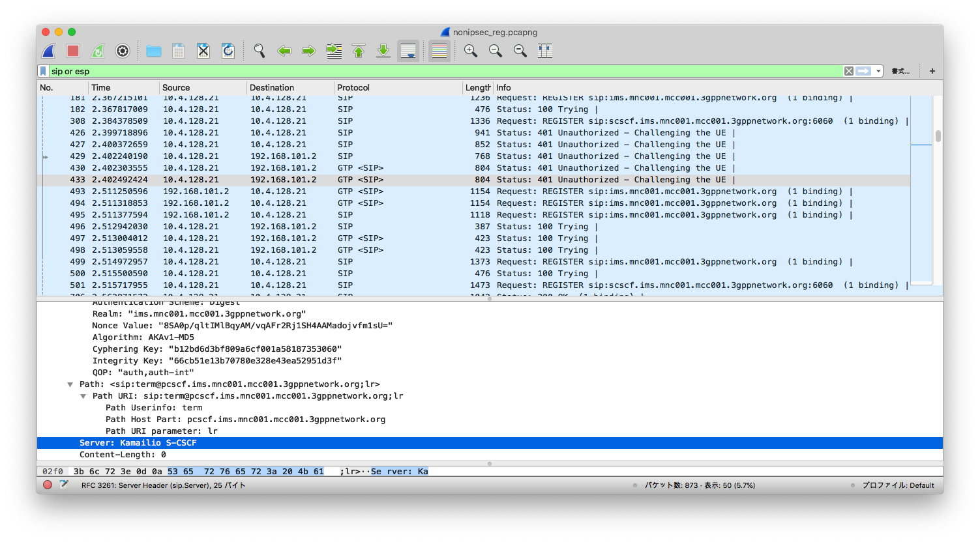
Task: Toggle auto-scroll during live capture
Action: [x=408, y=51]
